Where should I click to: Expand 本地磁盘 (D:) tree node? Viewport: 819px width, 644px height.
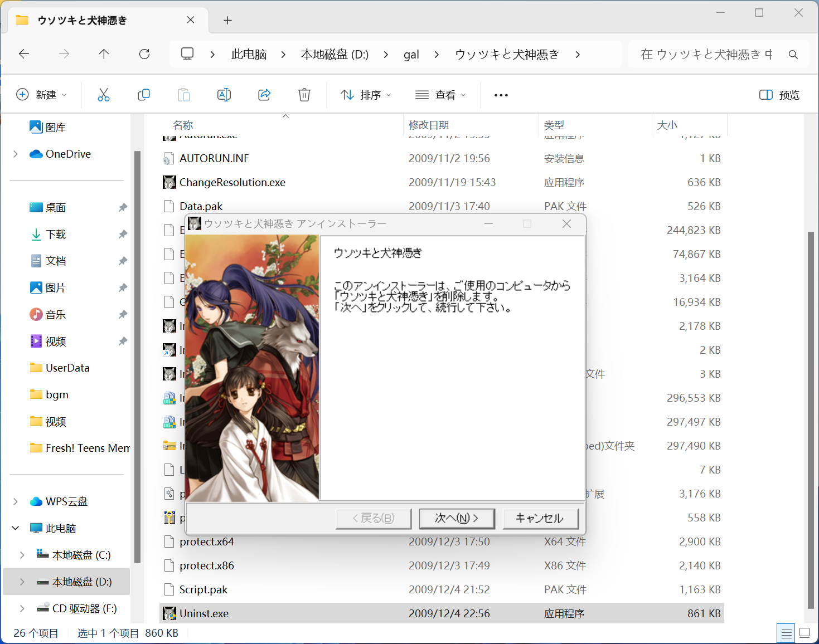(22, 582)
